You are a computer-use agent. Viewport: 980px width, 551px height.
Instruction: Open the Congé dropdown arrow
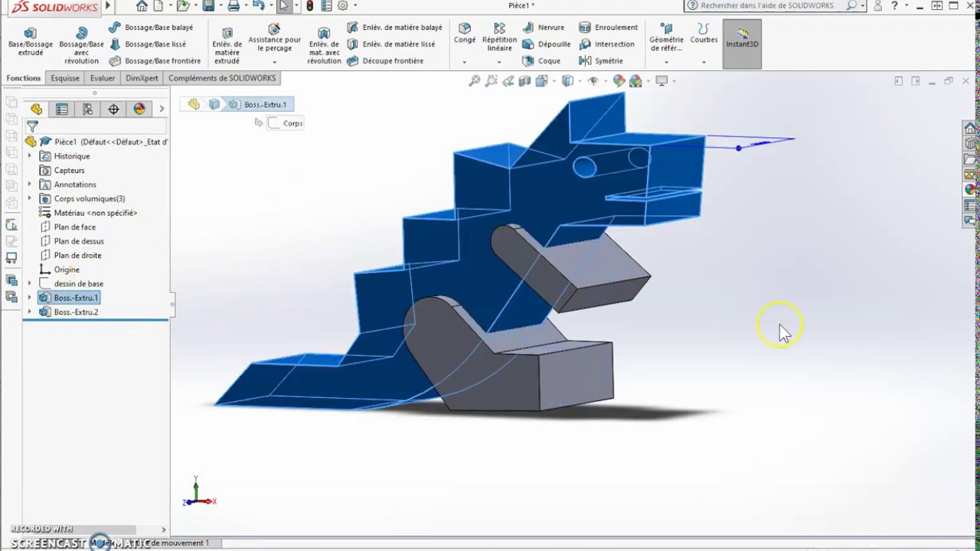click(x=464, y=62)
